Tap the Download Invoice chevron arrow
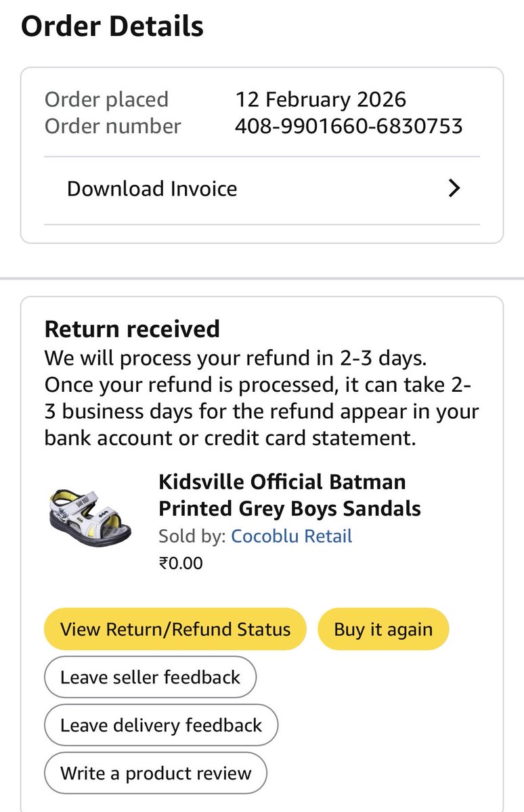Screen dimensions: 524x812 click(454, 188)
